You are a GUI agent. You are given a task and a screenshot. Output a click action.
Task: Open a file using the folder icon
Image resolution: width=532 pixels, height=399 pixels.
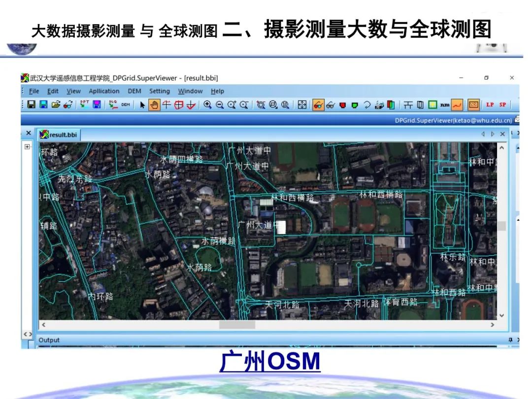[x=56, y=105]
